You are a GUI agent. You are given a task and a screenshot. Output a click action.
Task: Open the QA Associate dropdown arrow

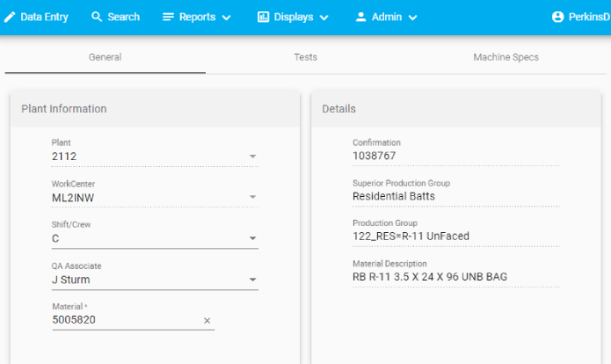click(252, 280)
